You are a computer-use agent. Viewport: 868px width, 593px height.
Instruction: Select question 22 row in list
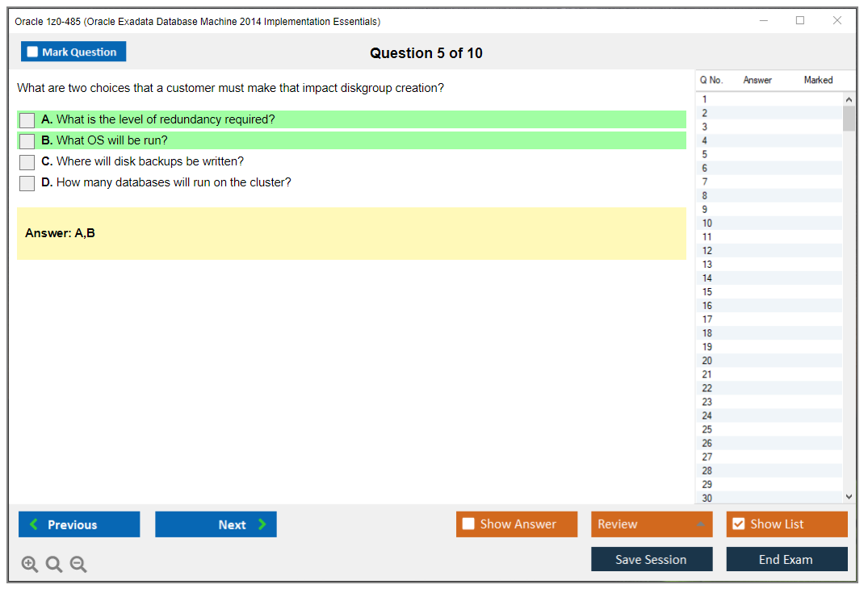[707, 388]
